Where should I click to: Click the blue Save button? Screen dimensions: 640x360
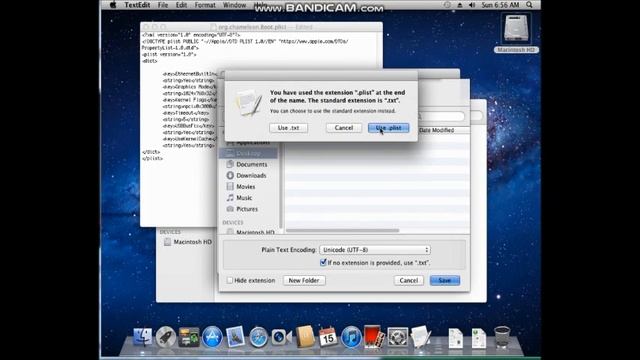444,280
